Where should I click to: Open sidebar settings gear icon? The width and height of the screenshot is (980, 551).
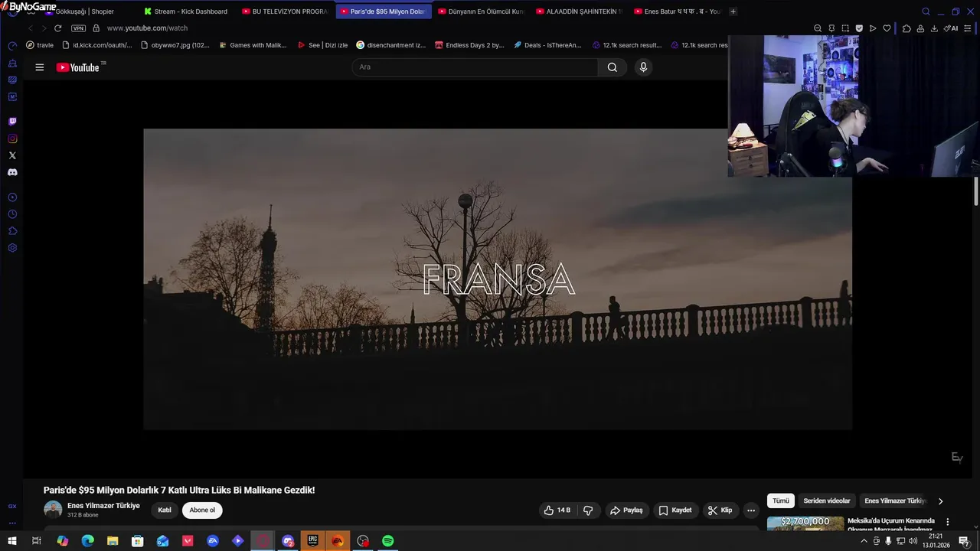coord(12,248)
